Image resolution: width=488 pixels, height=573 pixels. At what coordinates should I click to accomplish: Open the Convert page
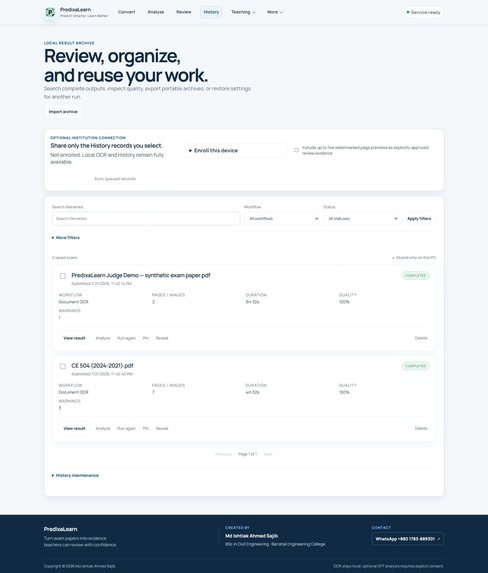click(126, 12)
